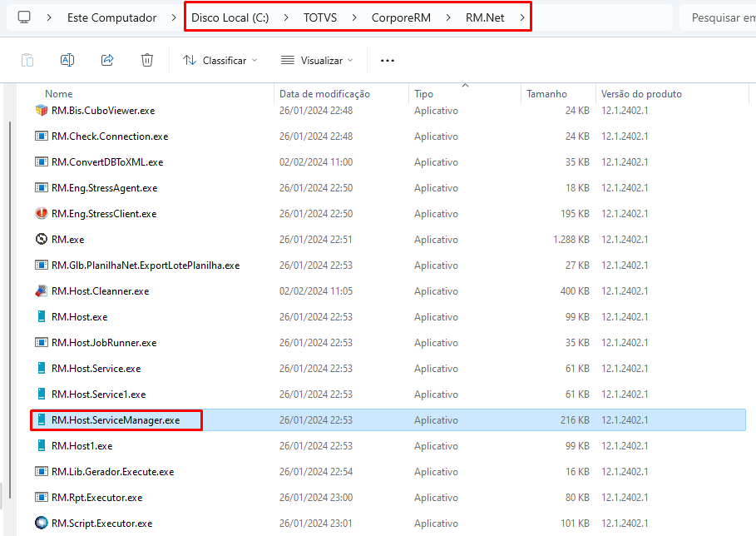Image resolution: width=756 pixels, height=536 pixels.
Task: Click the RM.Eng.StressClient.exe red icon
Action: coord(42,213)
